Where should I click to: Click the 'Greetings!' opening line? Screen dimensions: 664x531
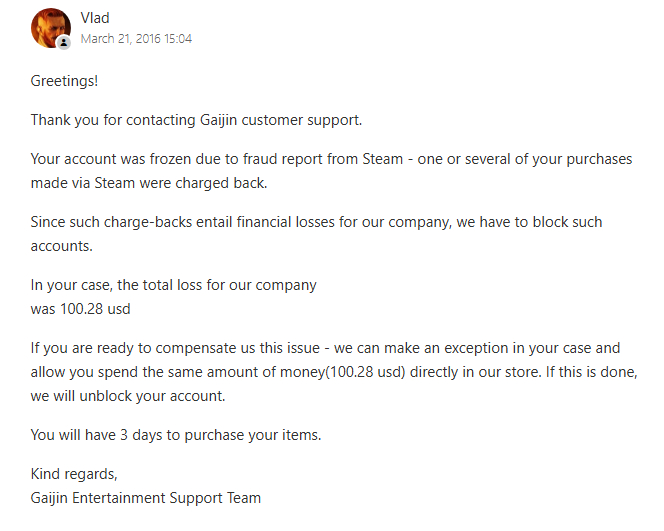pyautogui.click(x=64, y=80)
